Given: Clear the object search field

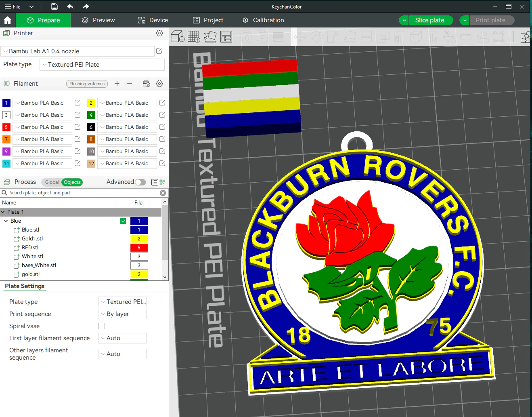Looking at the screenshot, I should pos(163,193).
